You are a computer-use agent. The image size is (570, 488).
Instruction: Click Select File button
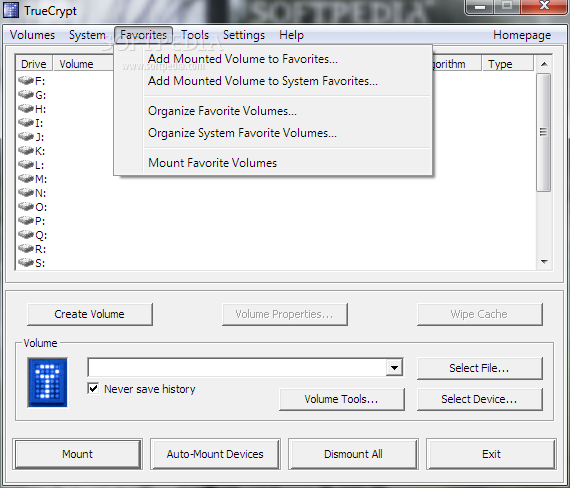479,368
